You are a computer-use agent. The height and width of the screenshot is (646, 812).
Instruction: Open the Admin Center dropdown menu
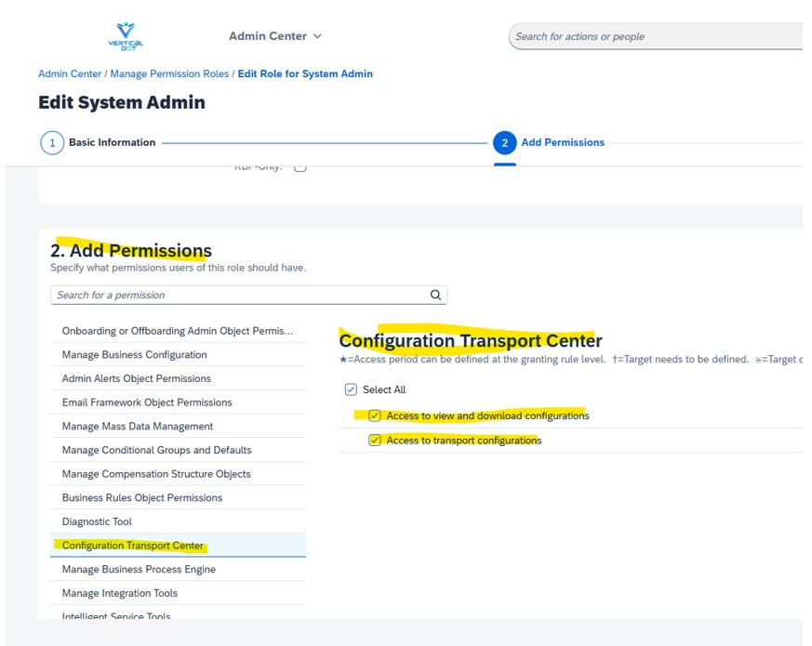click(275, 36)
